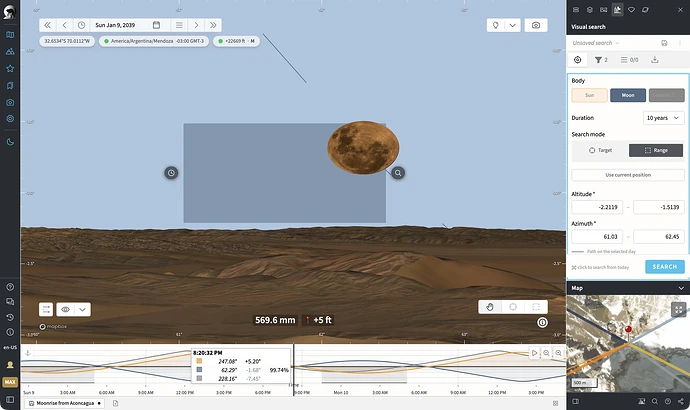The image size is (690, 410).
Task: Jump back with double-left chevrons
Action: 48,25
